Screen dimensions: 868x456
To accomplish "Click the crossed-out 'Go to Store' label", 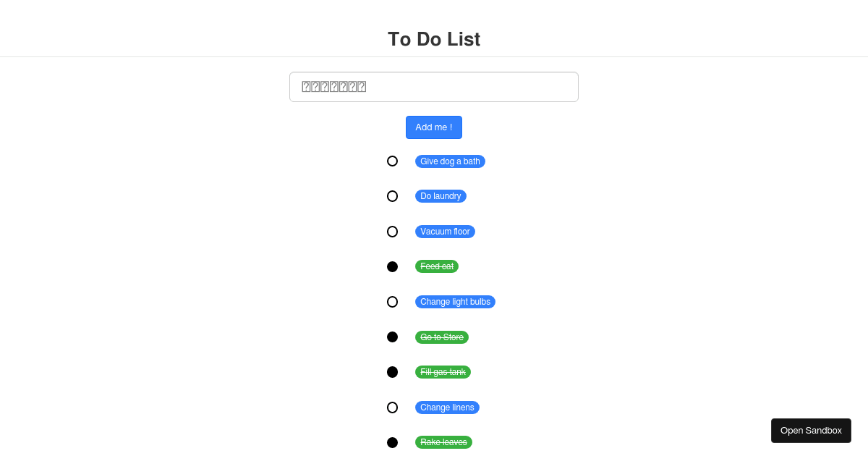I will [441, 337].
